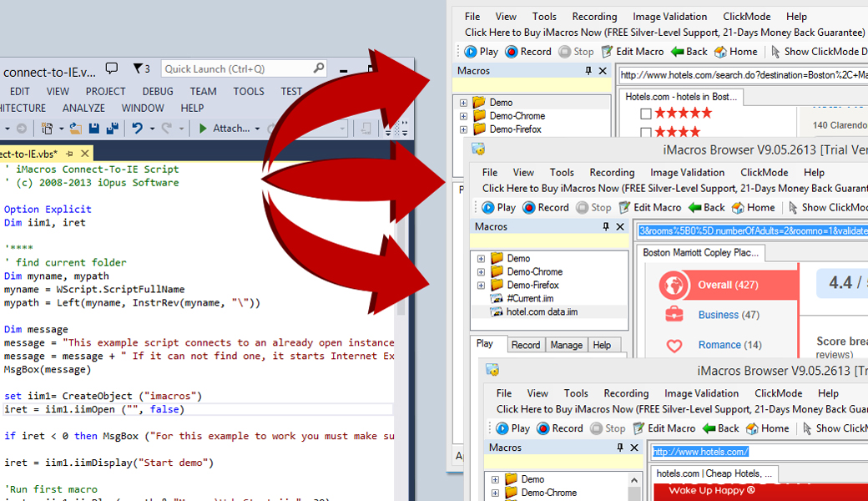Open the Help tab beside Manage

602,345
